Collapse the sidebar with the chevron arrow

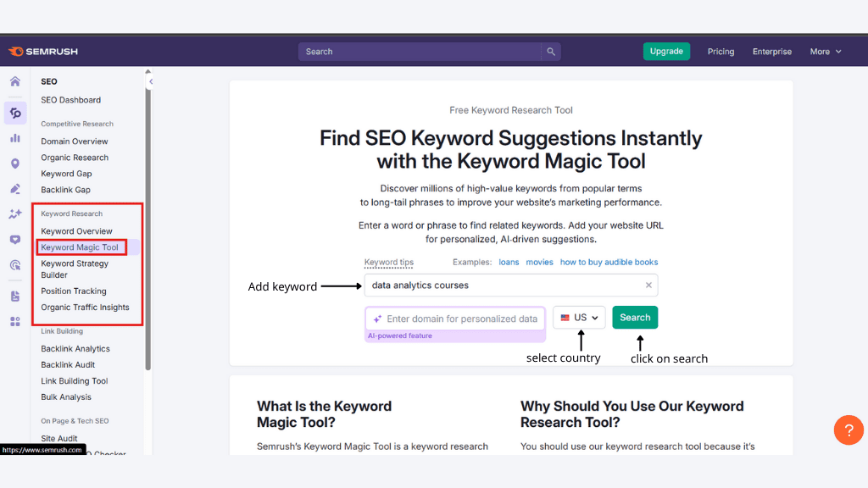[x=151, y=82]
